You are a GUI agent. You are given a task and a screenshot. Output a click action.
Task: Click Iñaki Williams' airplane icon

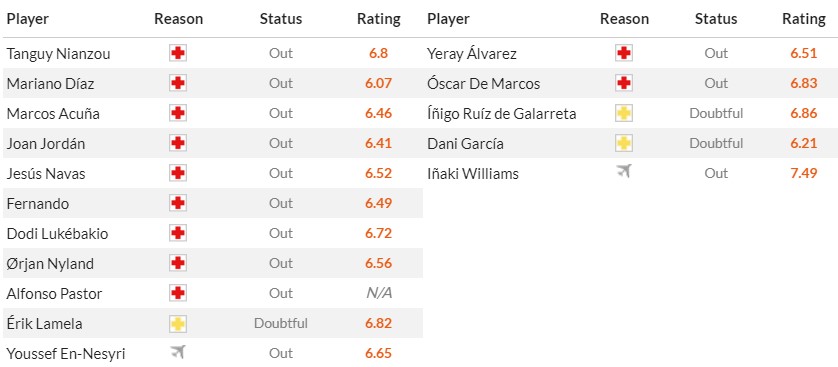[x=624, y=171]
